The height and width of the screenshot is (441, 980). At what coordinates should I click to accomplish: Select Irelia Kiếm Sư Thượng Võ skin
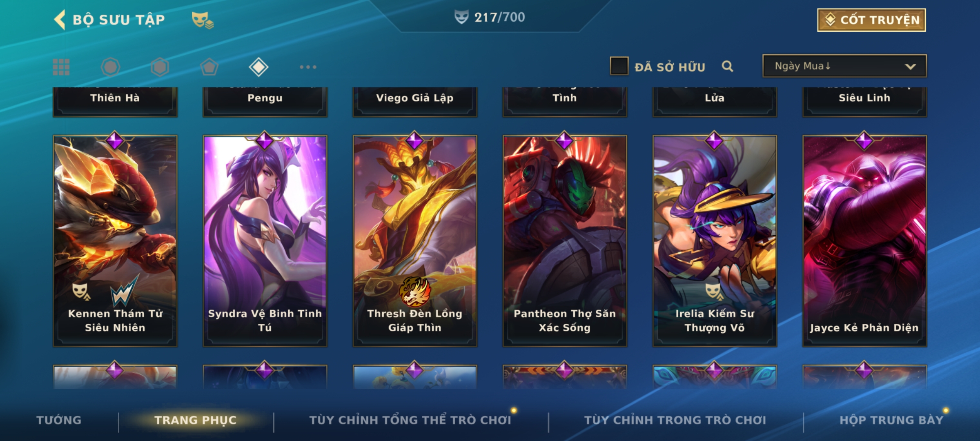point(715,241)
